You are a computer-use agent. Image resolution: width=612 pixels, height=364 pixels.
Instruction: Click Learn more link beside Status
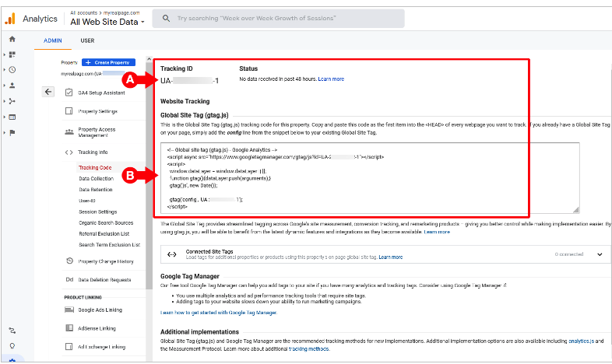pos(331,79)
